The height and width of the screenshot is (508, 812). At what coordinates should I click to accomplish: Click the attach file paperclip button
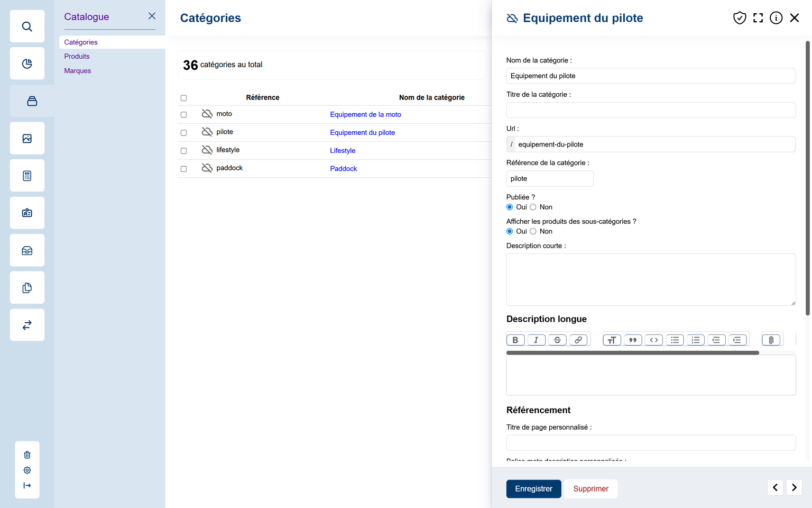[771, 340]
